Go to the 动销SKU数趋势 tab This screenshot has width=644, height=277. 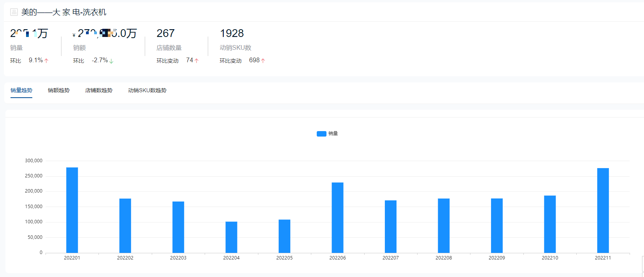pos(147,90)
